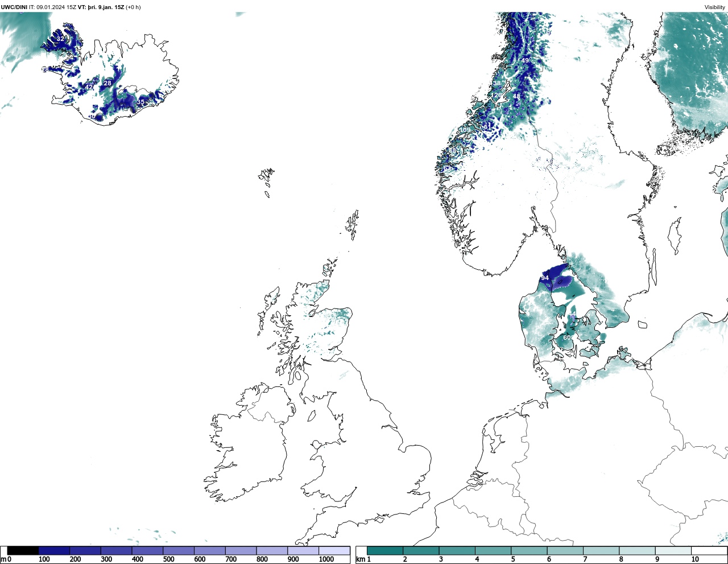Viewport: 728px width, 564px height.
Task: Select the black 0–100 m legend swatch
Action: point(23,551)
